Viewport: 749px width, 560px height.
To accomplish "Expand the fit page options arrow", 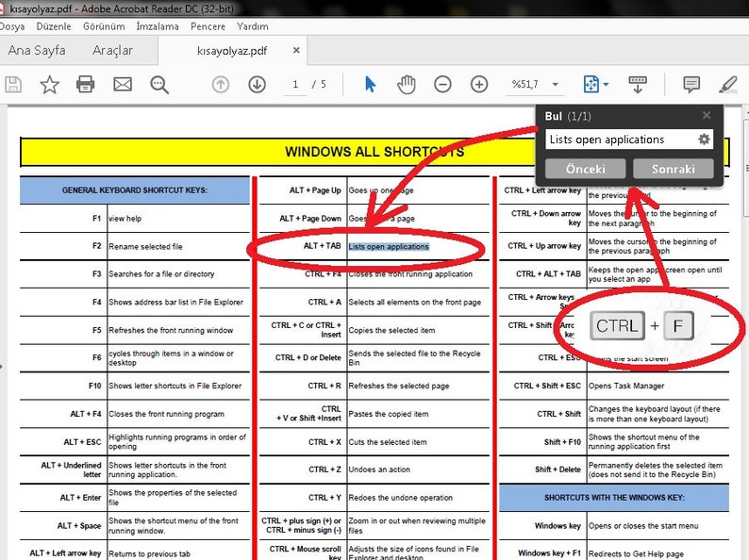I will click(x=606, y=85).
